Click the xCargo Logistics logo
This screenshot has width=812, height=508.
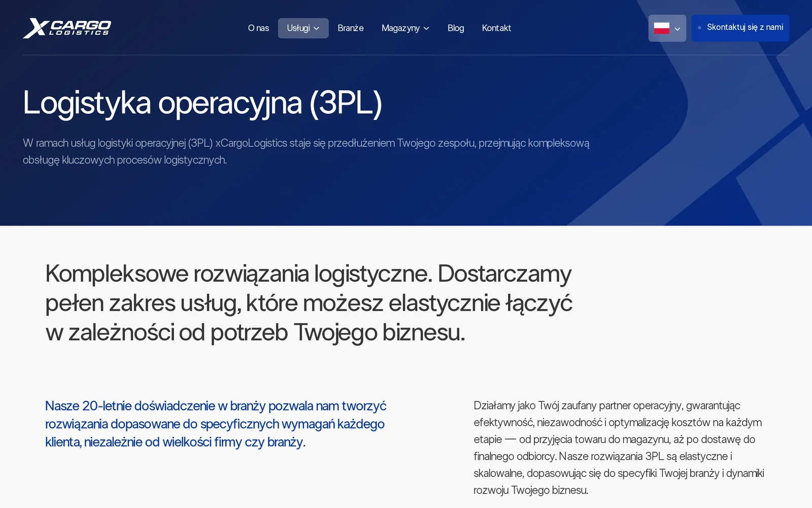(67, 28)
